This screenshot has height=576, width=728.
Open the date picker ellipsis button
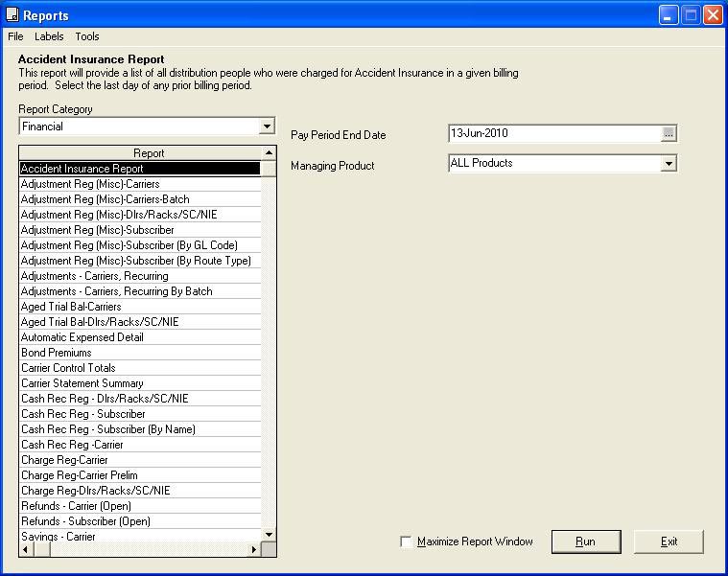[x=669, y=134]
